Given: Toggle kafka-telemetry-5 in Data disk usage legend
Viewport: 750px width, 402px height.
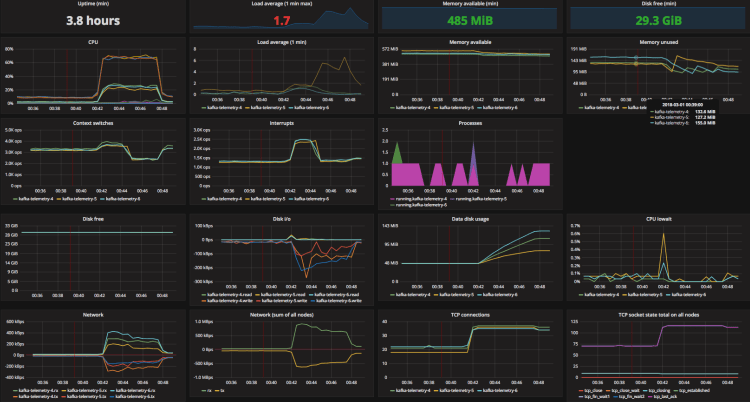Looking at the screenshot, I should coord(455,295).
